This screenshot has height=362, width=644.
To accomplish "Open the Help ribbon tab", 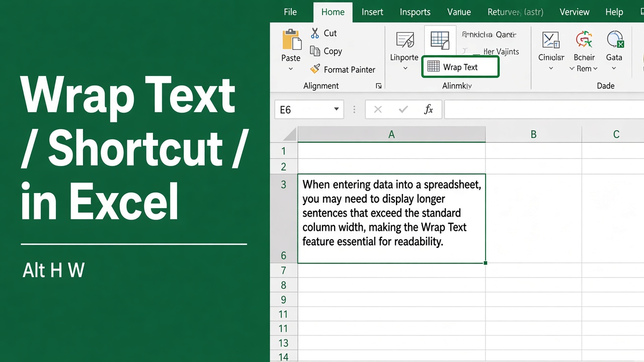I will tap(614, 12).
